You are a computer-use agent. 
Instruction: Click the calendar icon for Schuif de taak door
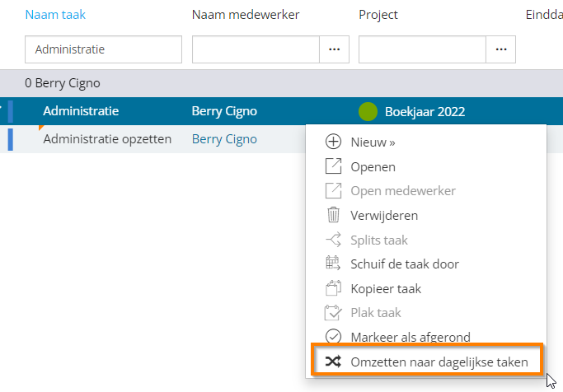click(x=333, y=264)
